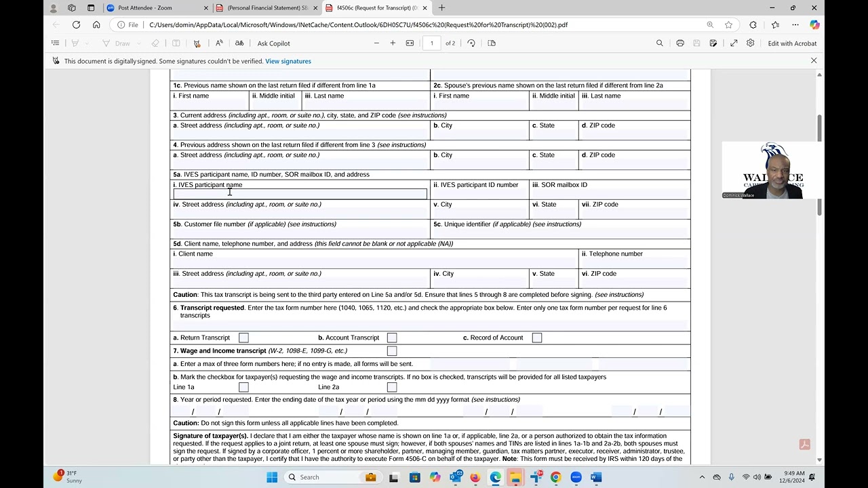Tick the Wage and Income transcript checkbox

click(x=392, y=351)
